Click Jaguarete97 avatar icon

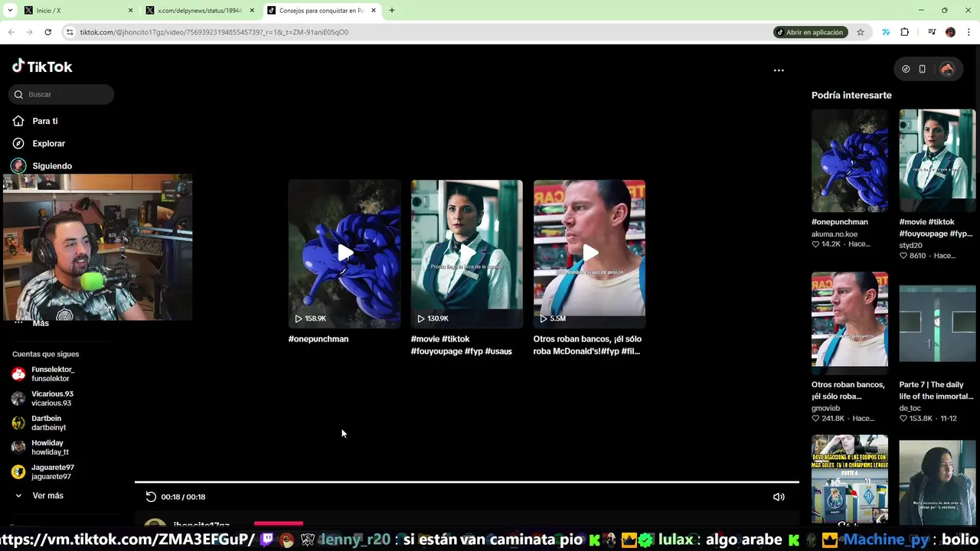click(18, 471)
